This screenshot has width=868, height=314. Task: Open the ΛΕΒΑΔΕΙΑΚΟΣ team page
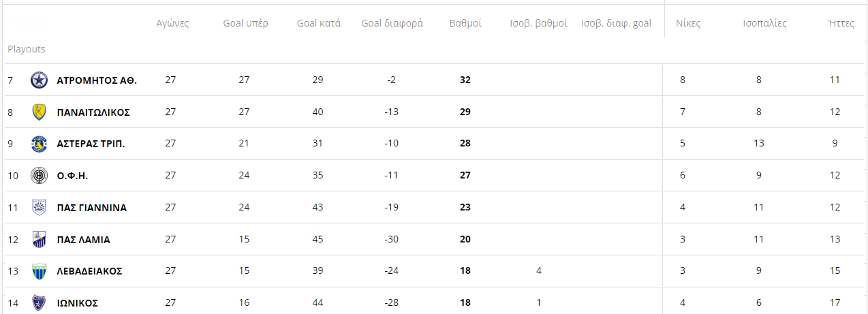click(89, 271)
